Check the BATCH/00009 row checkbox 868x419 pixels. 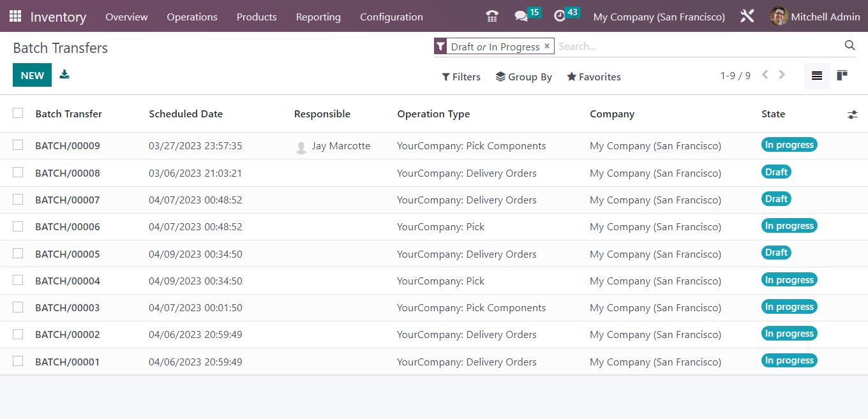(18, 145)
